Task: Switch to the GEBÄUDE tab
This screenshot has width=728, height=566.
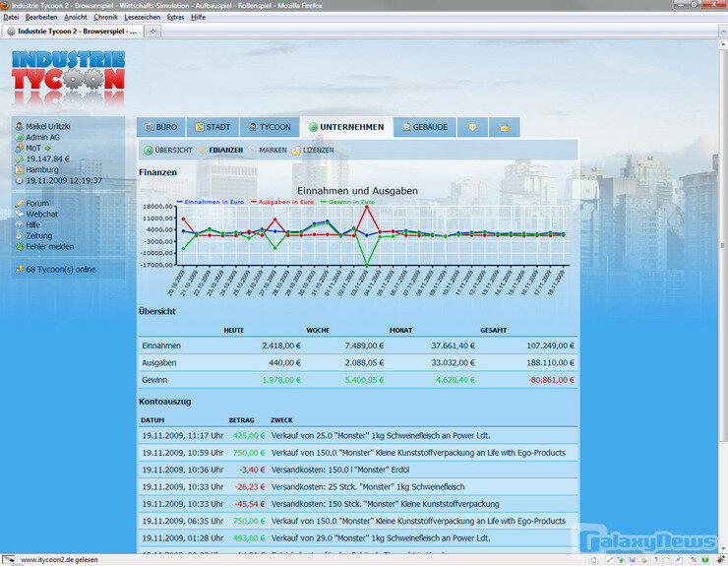Action: point(425,127)
